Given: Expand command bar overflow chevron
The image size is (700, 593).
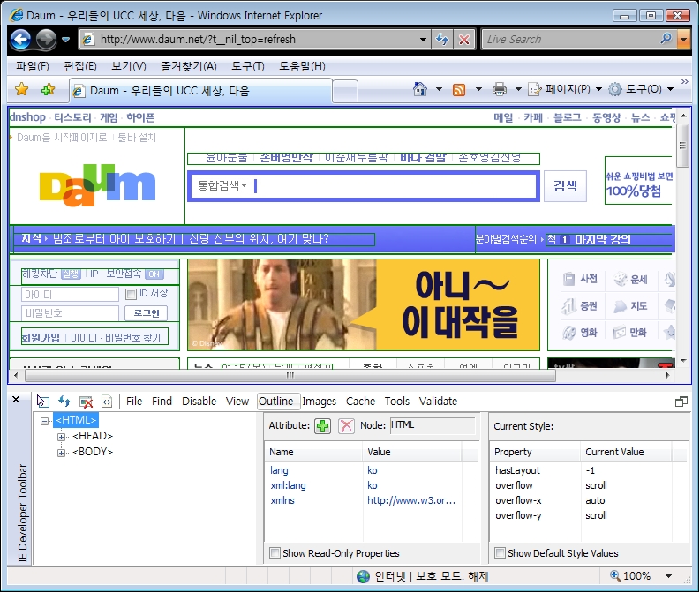Looking at the screenshot, I should tap(684, 82).
